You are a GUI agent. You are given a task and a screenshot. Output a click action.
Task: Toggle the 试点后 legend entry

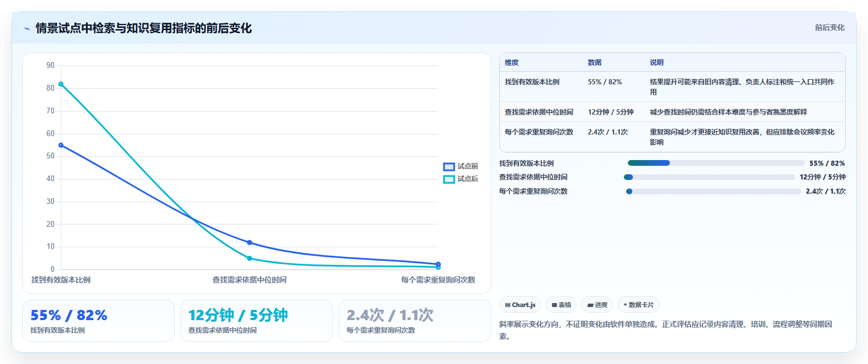(x=460, y=179)
